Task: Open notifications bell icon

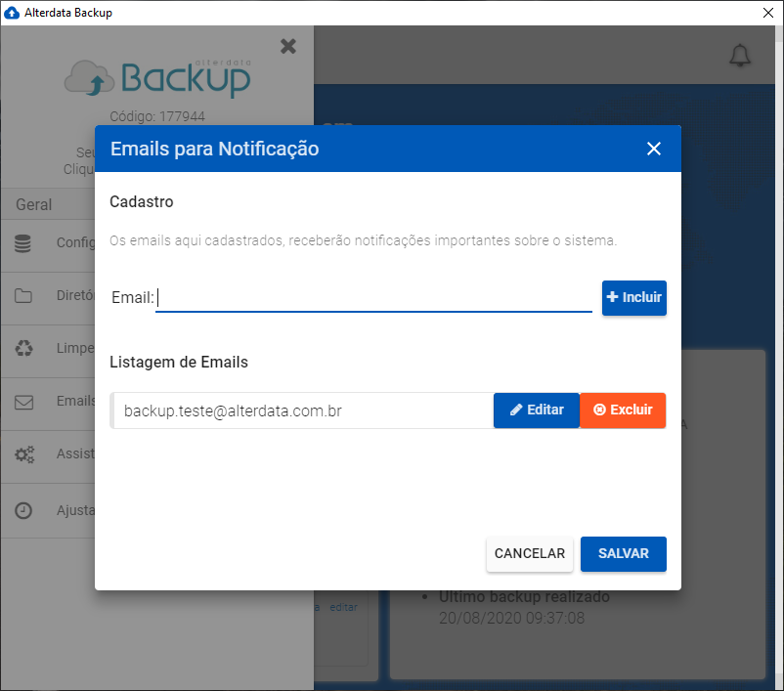Action: [x=739, y=56]
